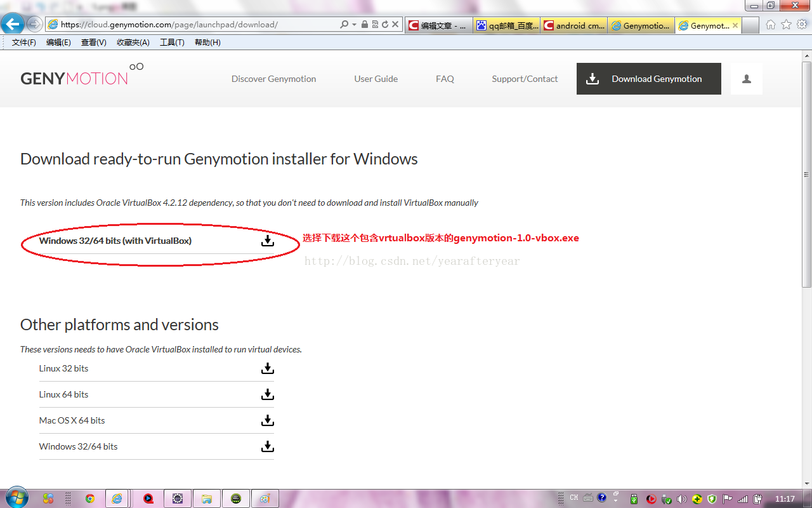Open Favorites star icon
The height and width of the screenshot is (508, 812).
pyautogui.click(x=786, y=25)
